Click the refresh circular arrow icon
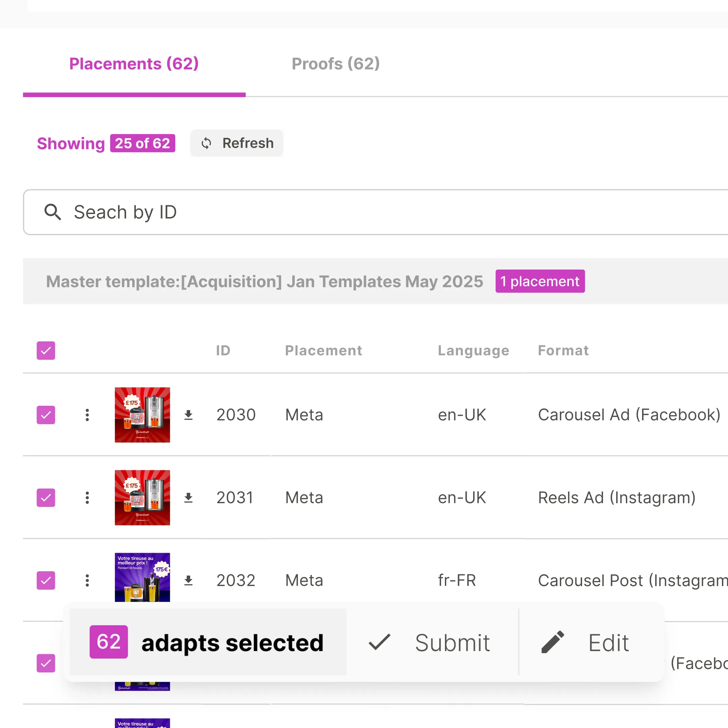The width and height of the screenshot is (728, 728). (x=207, y=143)
